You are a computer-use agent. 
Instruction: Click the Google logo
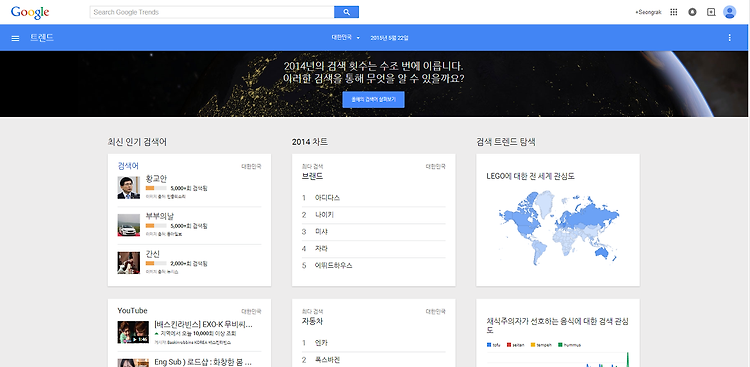(30, 12)
